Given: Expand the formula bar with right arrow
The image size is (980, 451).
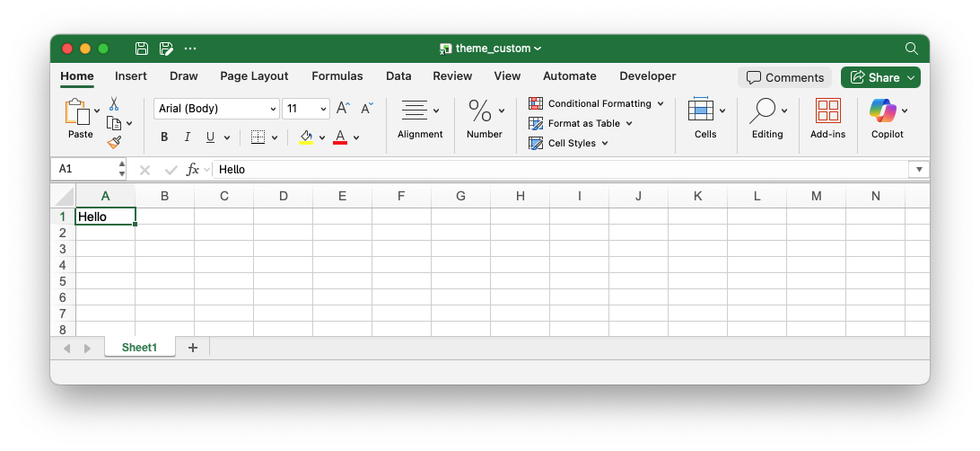Looking at the screenshot, I should tap(919, 170).
